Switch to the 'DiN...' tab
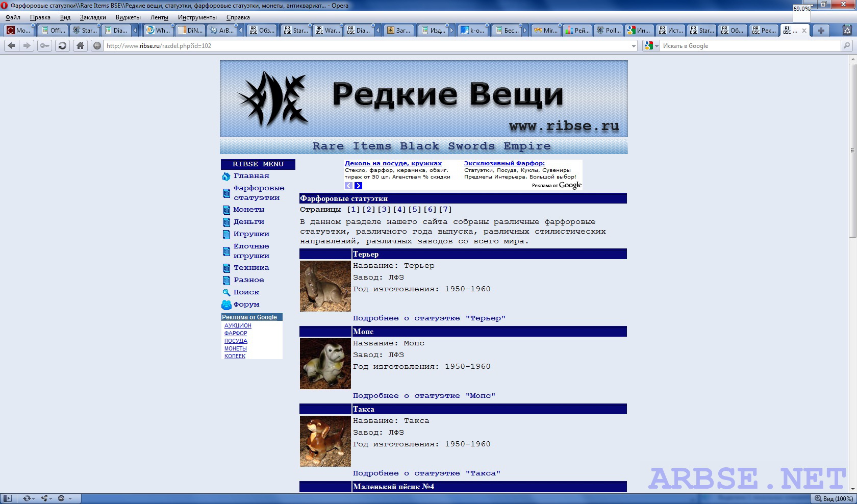The height and width of the screenshot is (504, 857). click(x=190, y=31)
